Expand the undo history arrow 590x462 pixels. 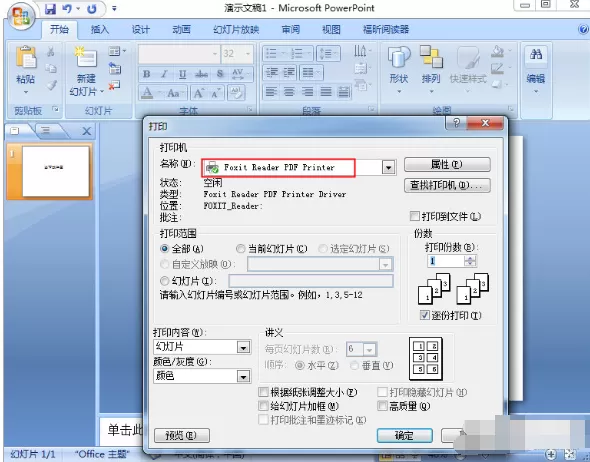pyautogui.click(x=78, y=9)
